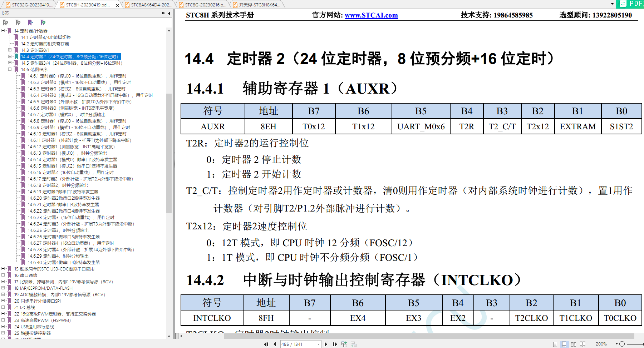
Task: Go to the first page
Action: (x=266, y=344)
